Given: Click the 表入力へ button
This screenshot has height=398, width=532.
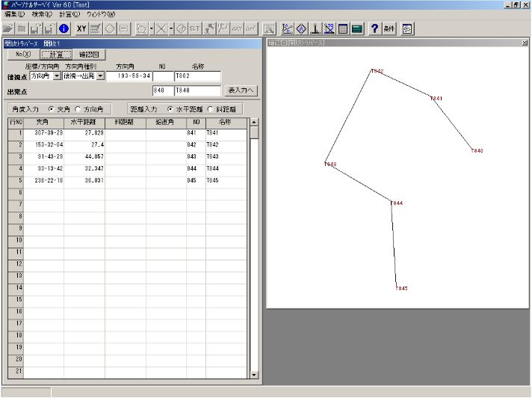Looking at the screenshot, I should click(241, 91).
